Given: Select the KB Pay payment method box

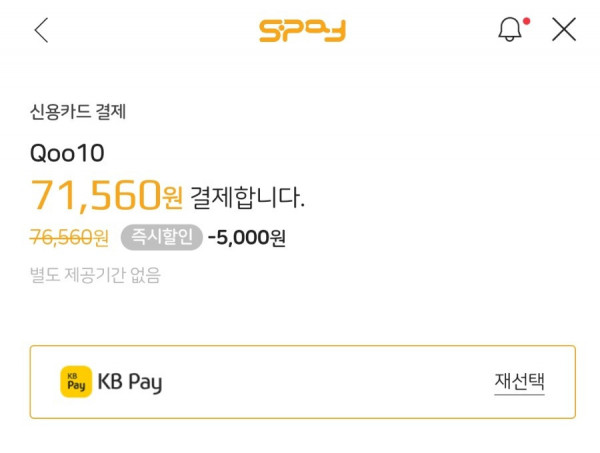Looking at the screenshot, I should pos(303,382).
